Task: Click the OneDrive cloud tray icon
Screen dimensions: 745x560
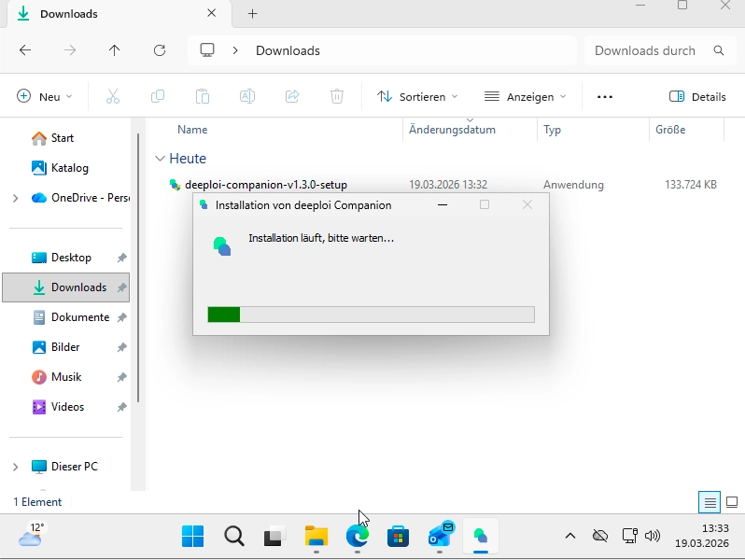Action: point(600,537)
